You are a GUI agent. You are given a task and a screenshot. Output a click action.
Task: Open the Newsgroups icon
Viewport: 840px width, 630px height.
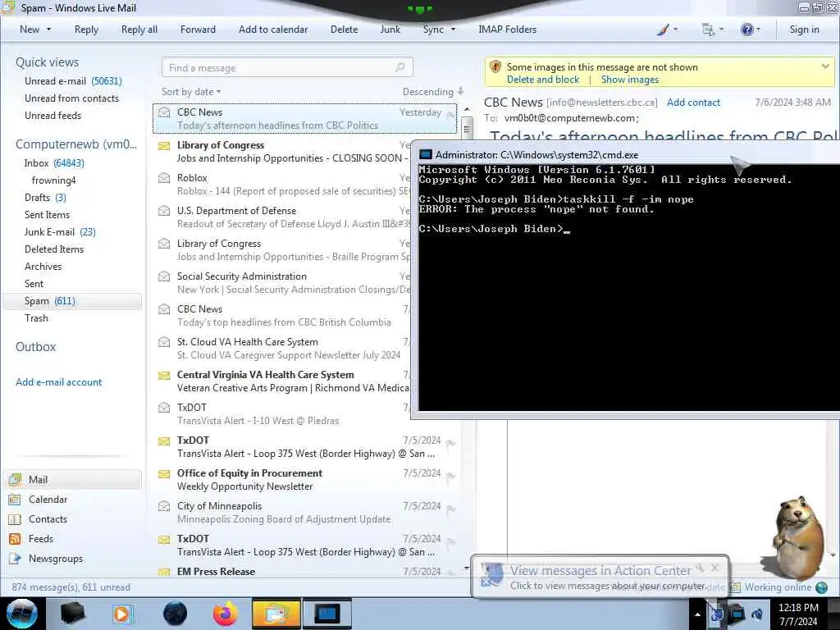(15, 558)
